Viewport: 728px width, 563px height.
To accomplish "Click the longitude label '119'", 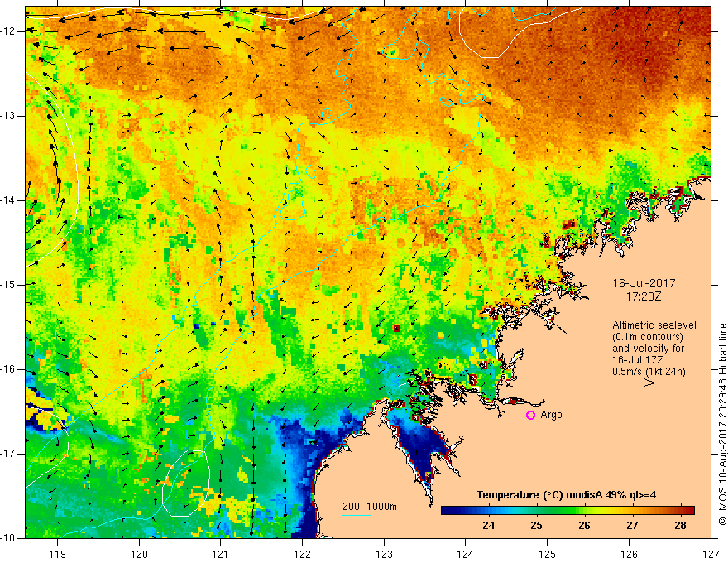I will [x=58, y=554].
